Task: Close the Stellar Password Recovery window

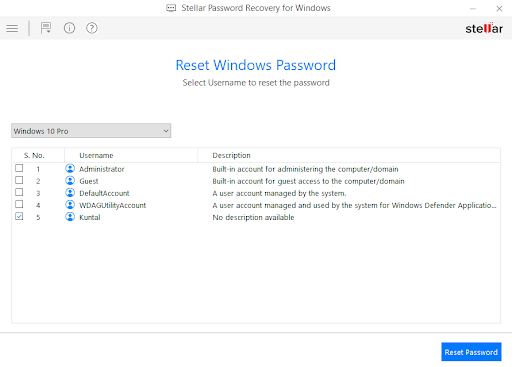Action: 499,8
